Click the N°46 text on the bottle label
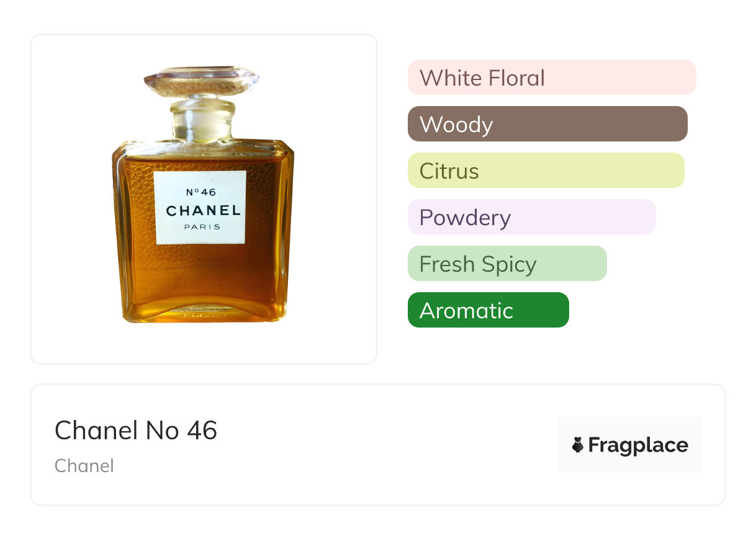The image size is (756, 536). [x=200, y=192]
